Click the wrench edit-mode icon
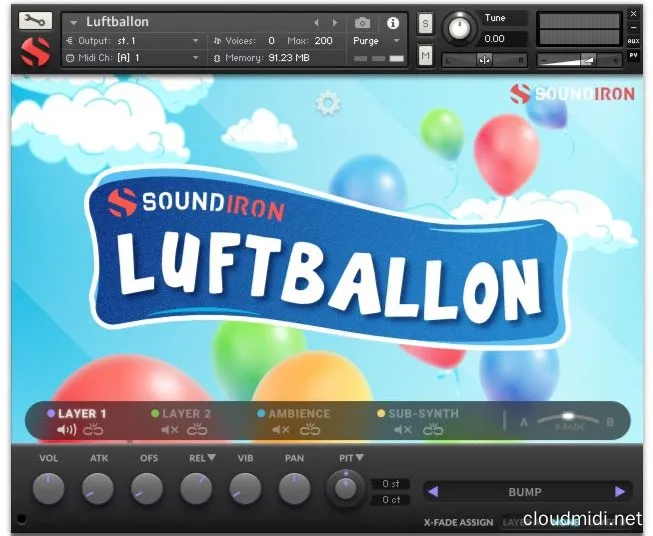 (x=35, y=20)
